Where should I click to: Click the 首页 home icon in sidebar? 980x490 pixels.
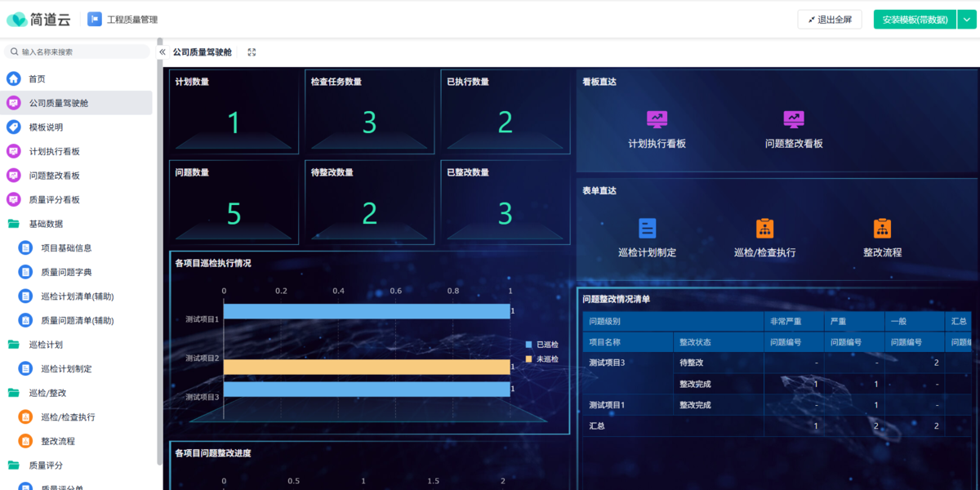(x=13, y=79)
